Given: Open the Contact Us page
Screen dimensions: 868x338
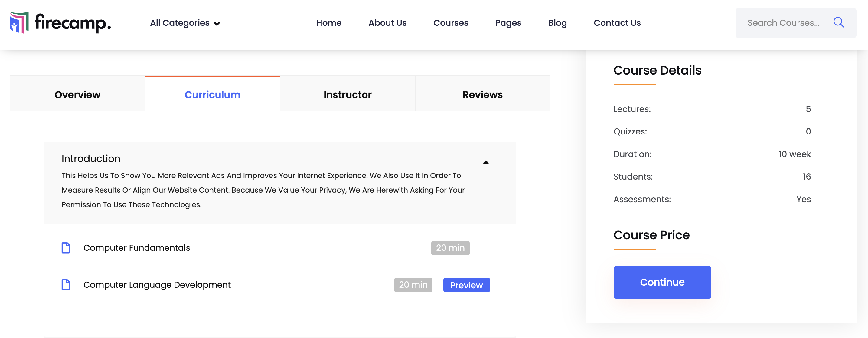Looking at the screenshot, I should [x=617, y=23].
